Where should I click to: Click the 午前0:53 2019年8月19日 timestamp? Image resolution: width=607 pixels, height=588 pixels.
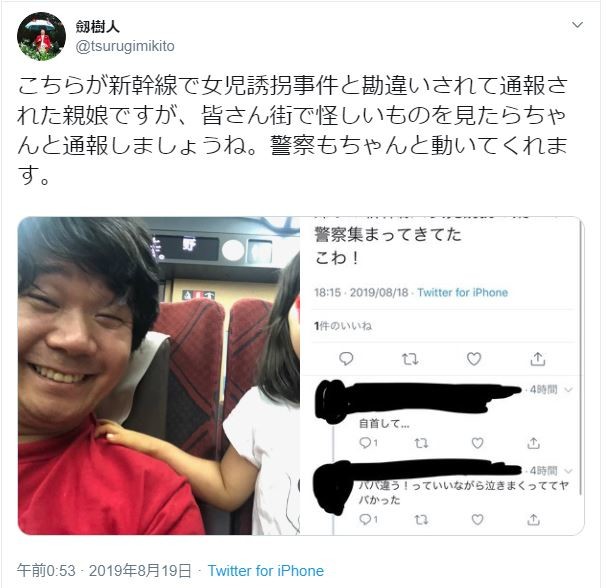coord(104,571)
